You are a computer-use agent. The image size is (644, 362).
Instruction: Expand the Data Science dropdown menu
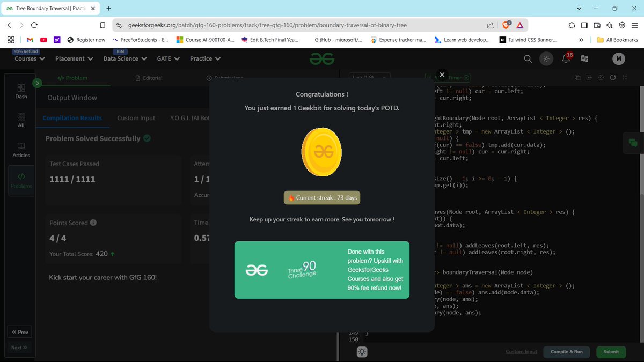tap(125, 58)
